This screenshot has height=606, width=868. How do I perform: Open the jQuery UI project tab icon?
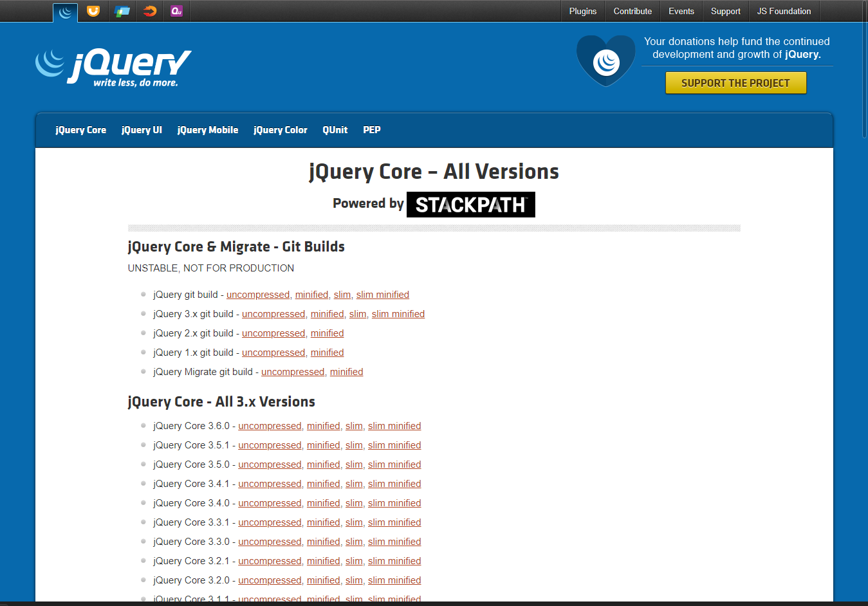[x=93, y=11]
